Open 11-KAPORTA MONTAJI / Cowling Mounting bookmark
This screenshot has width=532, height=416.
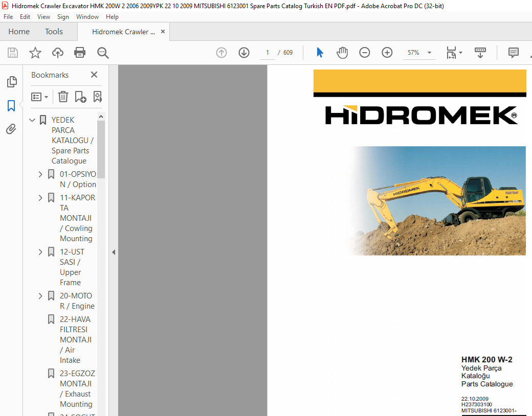[x=77, y=218]
